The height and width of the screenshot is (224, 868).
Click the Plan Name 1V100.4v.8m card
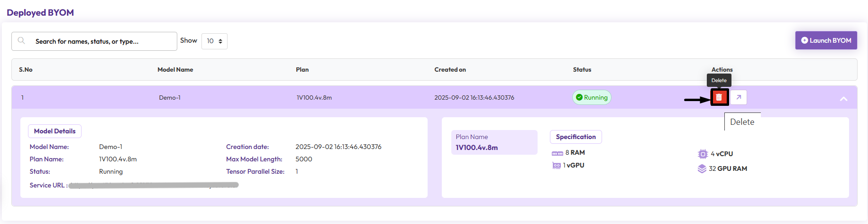point(494,142)
